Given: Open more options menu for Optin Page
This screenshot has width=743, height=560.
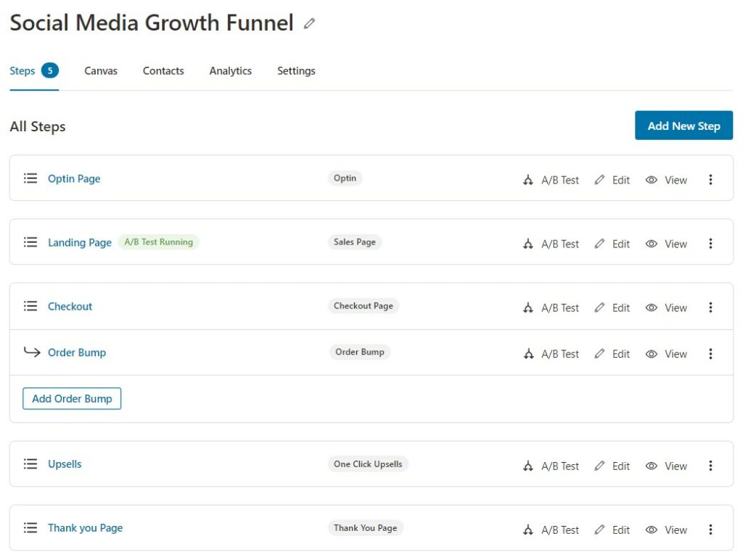Looking at the screenshot, I should 710,180.
